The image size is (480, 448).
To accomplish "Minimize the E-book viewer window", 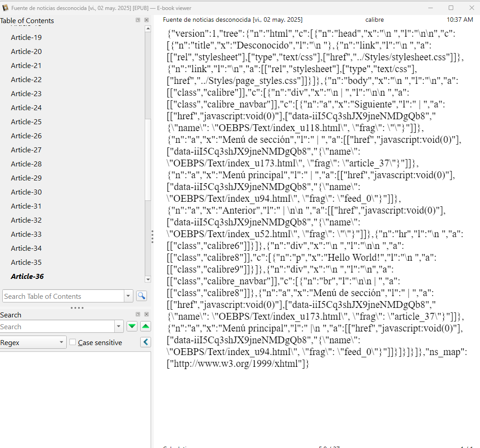I will [431, 8].
